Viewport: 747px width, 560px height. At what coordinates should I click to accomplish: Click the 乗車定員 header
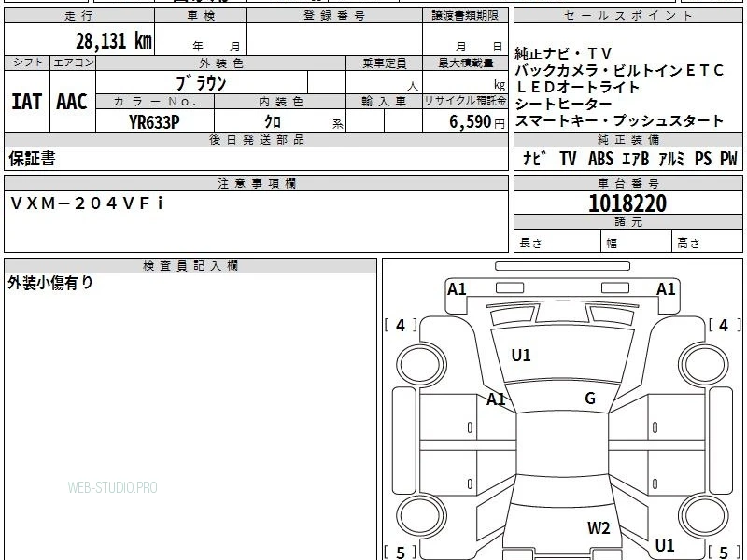[385, 63]
